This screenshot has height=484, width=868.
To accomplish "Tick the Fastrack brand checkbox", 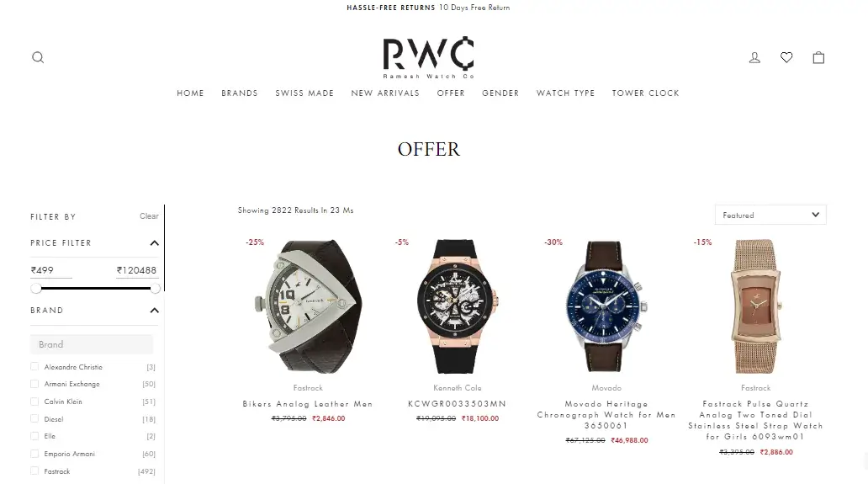I will 34,471.
